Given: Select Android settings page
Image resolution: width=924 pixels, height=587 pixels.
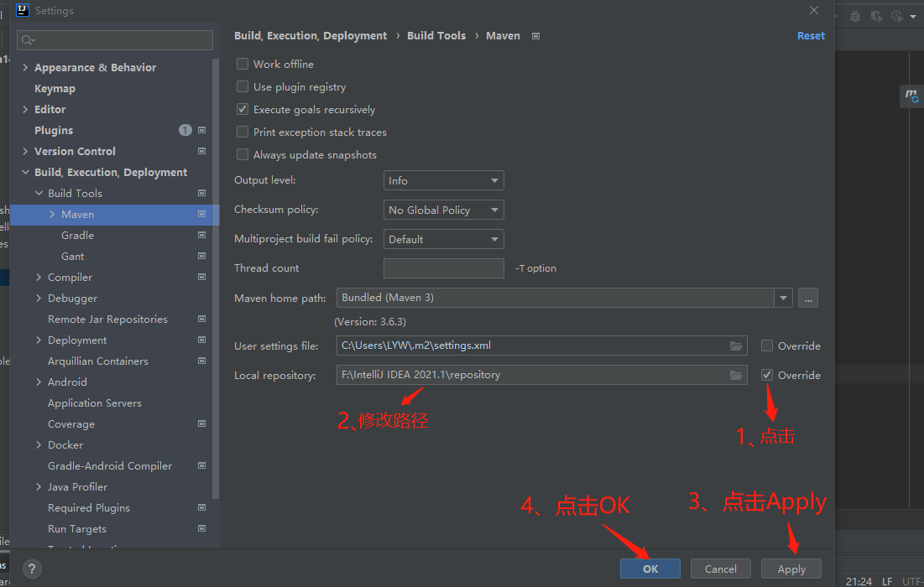Looking at the screenshot, I should (x=67, y=382).
